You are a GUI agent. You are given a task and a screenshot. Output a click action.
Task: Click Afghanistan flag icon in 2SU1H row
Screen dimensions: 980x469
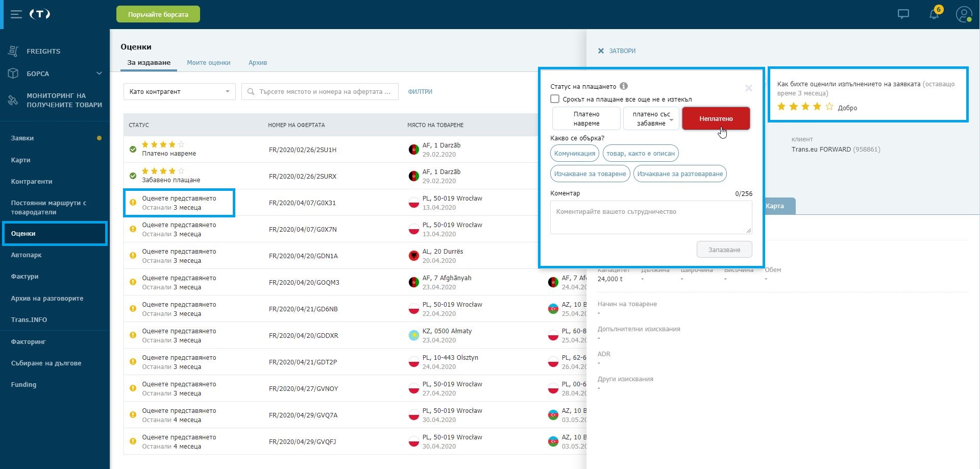(x=414, y=150)
